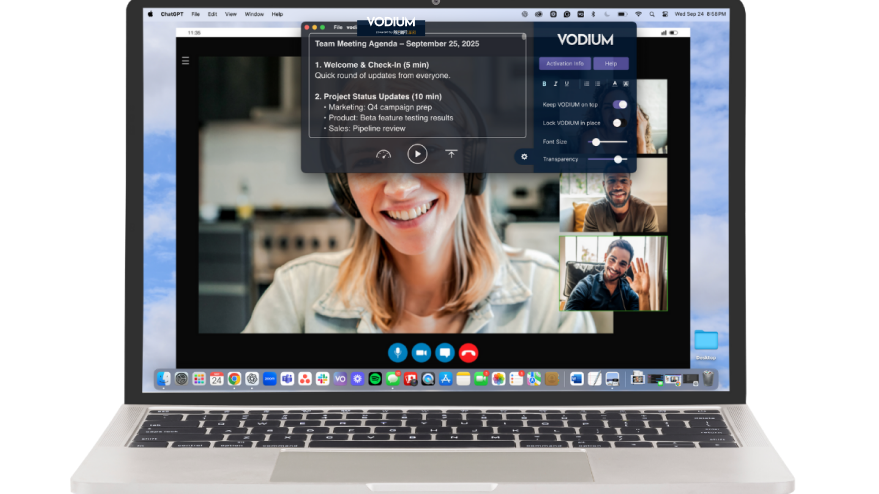Open the Apple menu
This screenshot has width=879, height=494.
click(x=150, y=14)
